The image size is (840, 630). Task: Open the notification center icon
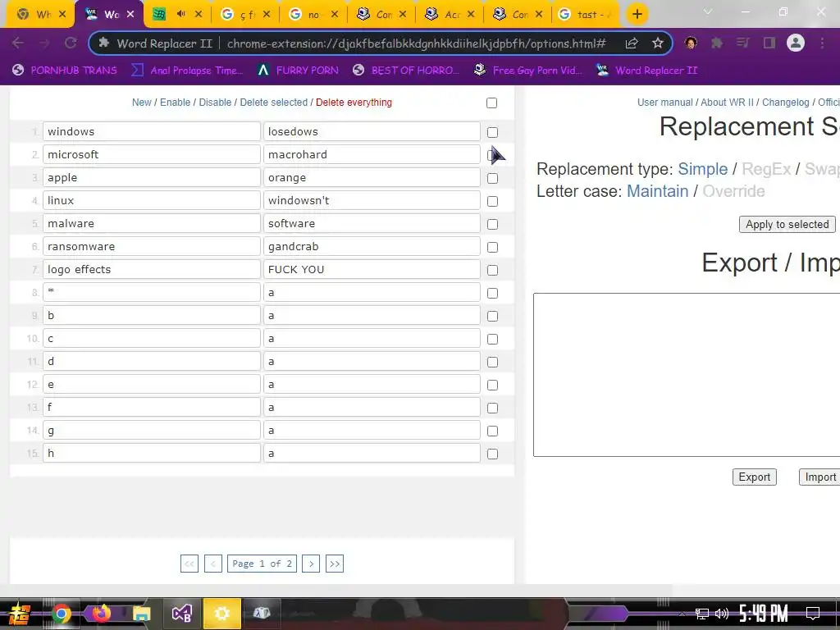point(813,614)
